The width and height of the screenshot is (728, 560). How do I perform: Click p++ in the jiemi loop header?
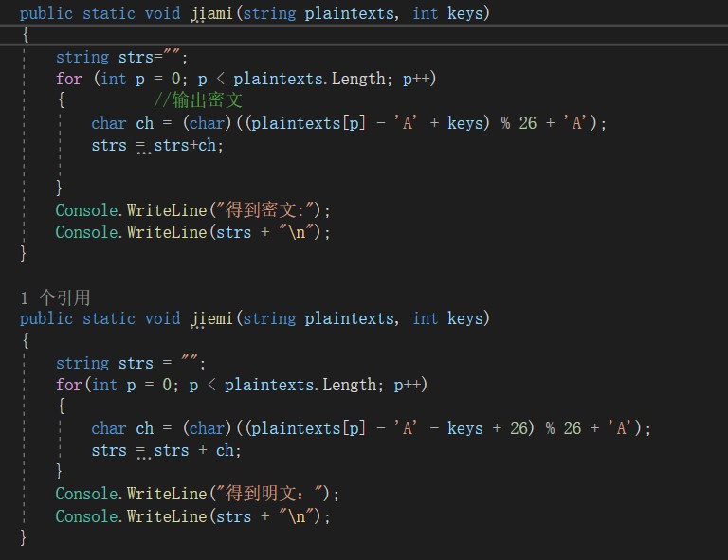408,385
